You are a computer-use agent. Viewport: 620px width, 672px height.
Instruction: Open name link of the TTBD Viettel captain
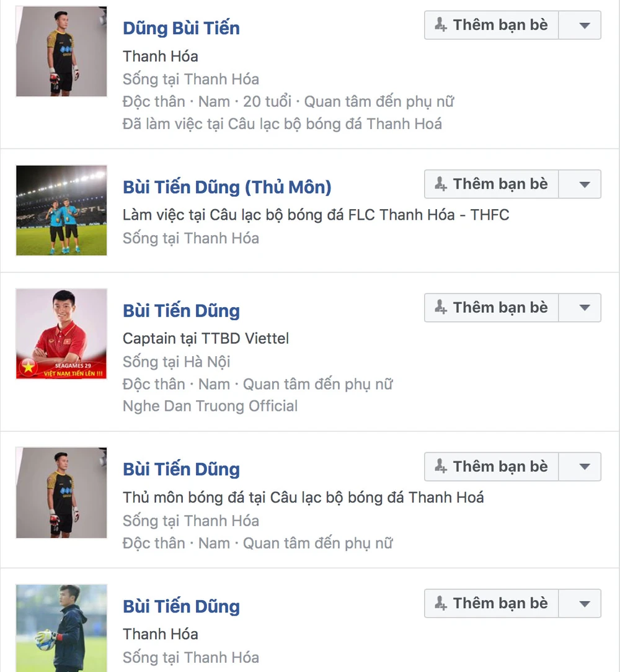(181, 311)
